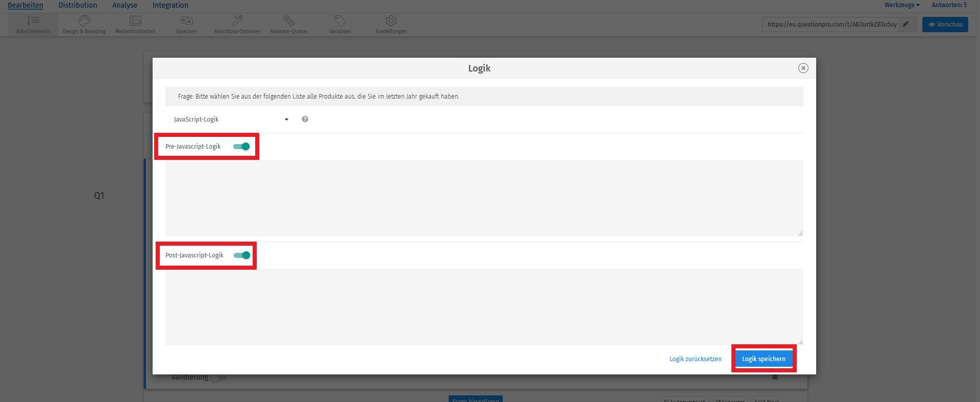The image size is (980, 402).
Task: Click the Logik zurücksetzen link
Action: [x=695, y=359]
